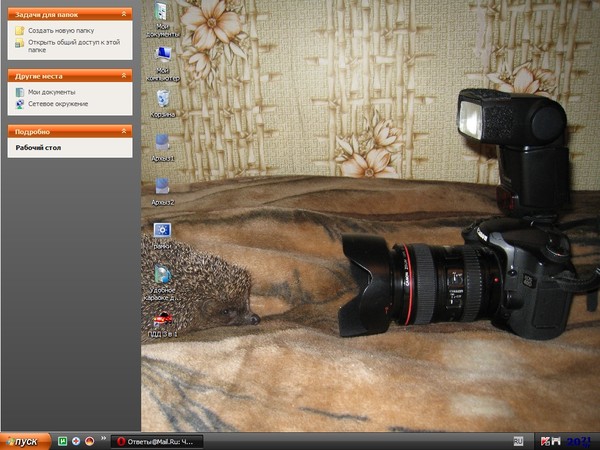Collapse the Подробно panel
600x450 pixels.
pyautogui.click(x=124, y=131)
